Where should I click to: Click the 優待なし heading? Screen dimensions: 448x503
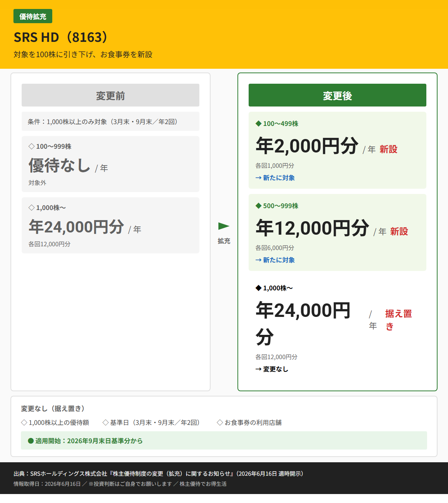pos(60,165)
